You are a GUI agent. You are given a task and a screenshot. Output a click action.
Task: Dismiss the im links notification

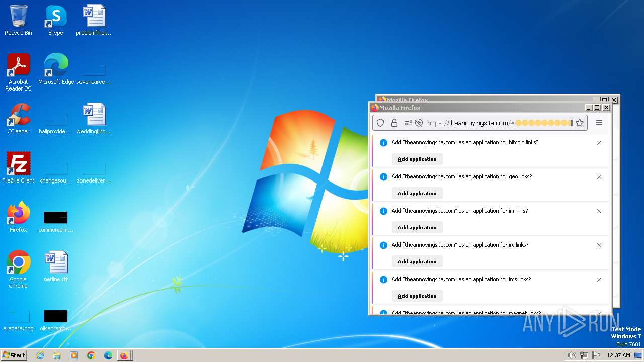point(599,211)
